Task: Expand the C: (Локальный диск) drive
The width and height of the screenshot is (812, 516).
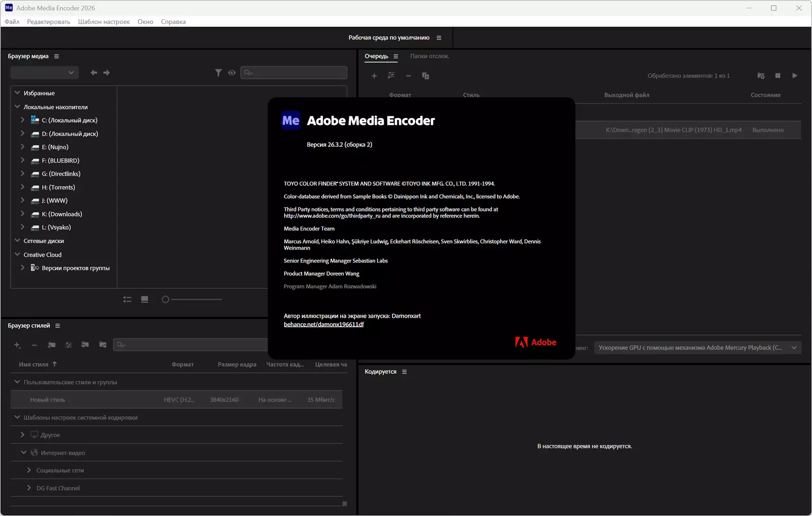Action: 22,120
